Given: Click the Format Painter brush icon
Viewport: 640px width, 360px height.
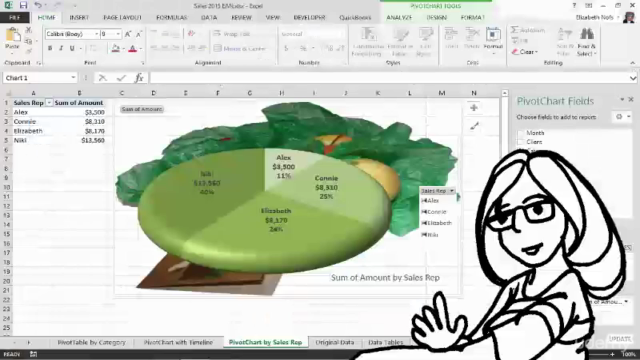Looking at the screenshot, I should pyautogui.click(x=29, y=51).
